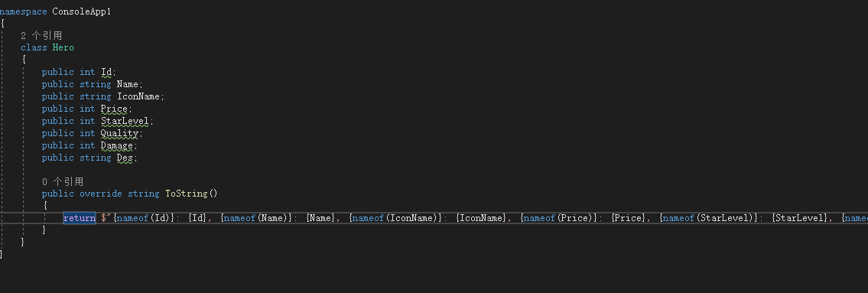Viewport: 868px width, 293px height.
Task: Select the Name field in the string Name declaration
Action: (x=127, y=84)
